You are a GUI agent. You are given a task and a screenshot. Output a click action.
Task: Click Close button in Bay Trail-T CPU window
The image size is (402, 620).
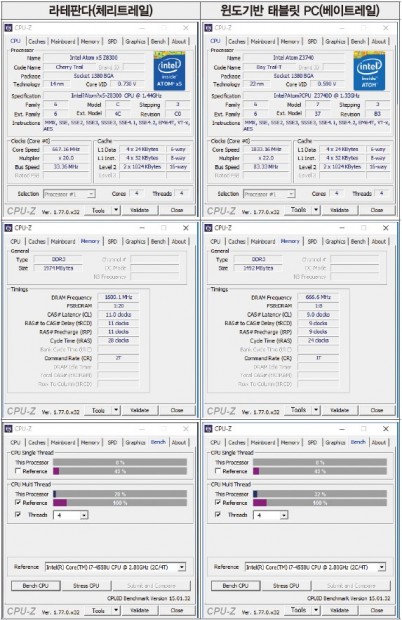(377, 210)
